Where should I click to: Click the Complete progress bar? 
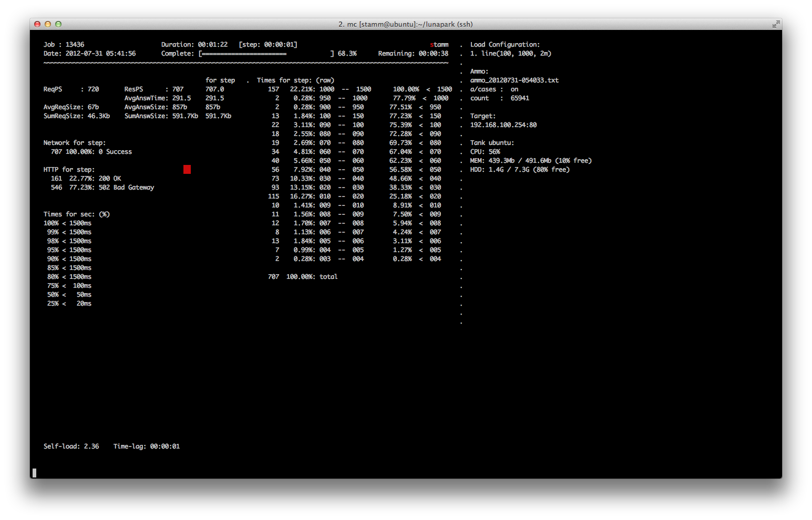(x=266, y=54)
